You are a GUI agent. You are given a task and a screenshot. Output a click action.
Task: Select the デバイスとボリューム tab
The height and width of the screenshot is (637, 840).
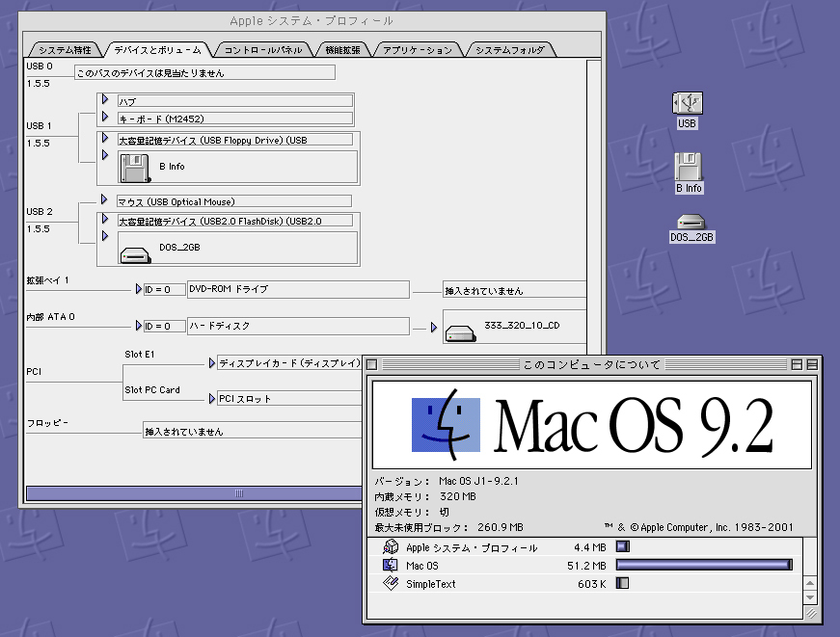point(158,50)
